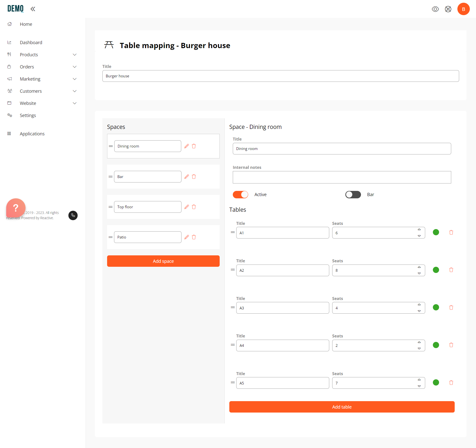Click the edit pencil icon for Dining room
Screen dimensions: 476x448
coord(186,146)
